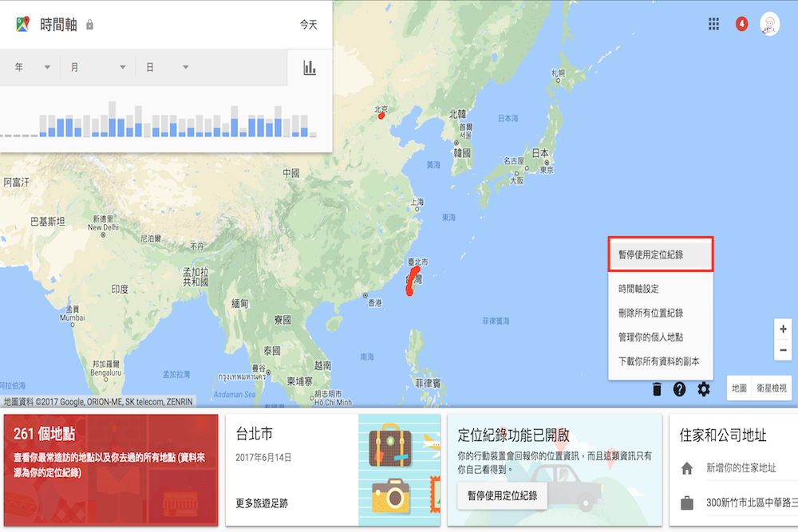Toggle the bar chart histogram icon
This screenshot has width=798, height=532.
pos(310,68)
